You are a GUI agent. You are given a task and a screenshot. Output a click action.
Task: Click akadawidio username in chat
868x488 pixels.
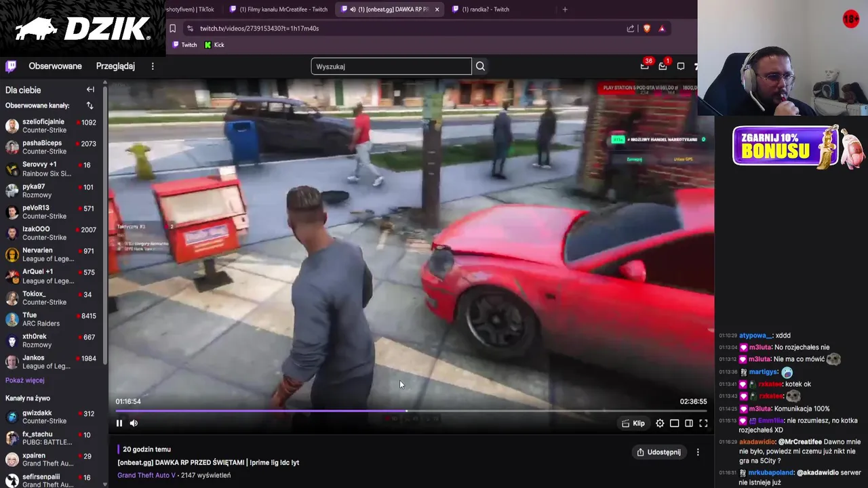(x=757, y=442)
